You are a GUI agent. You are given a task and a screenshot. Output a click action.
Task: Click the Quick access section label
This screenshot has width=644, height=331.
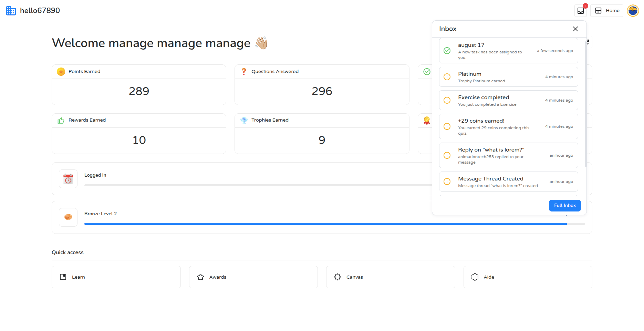(x=67, y=252)
